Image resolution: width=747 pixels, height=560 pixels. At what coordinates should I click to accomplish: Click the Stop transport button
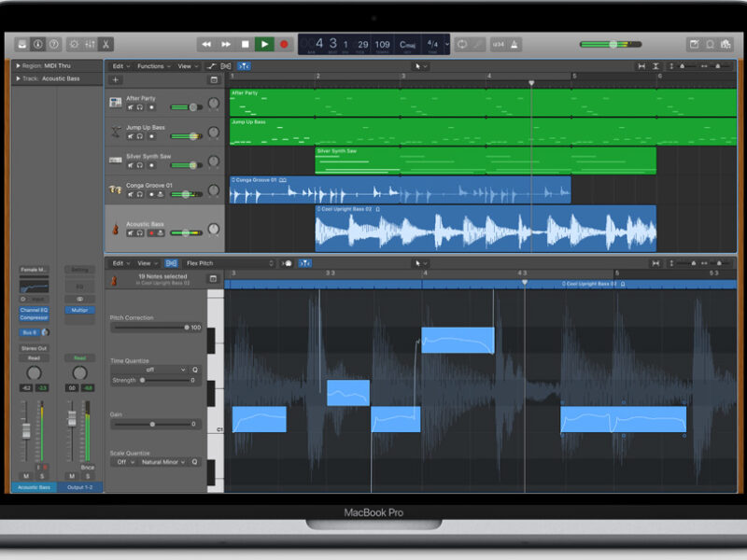pos(246,44)
